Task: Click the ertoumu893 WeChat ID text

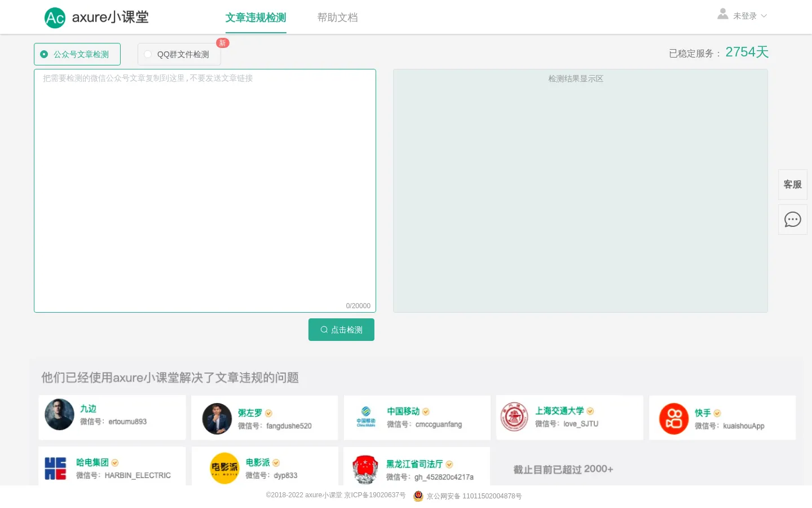Action: pyautogui.click(x=127, y=422)
